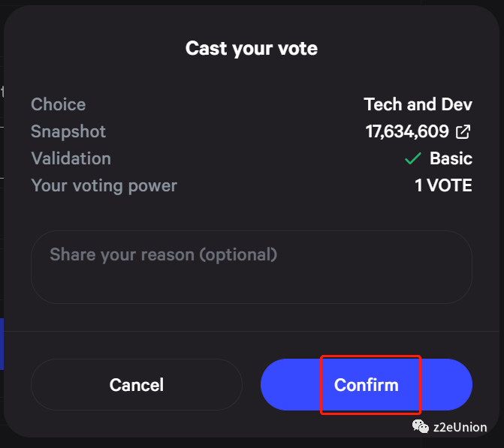Click the red highlight box outline around Confirm
504x448 pixels.
(321, 384)
